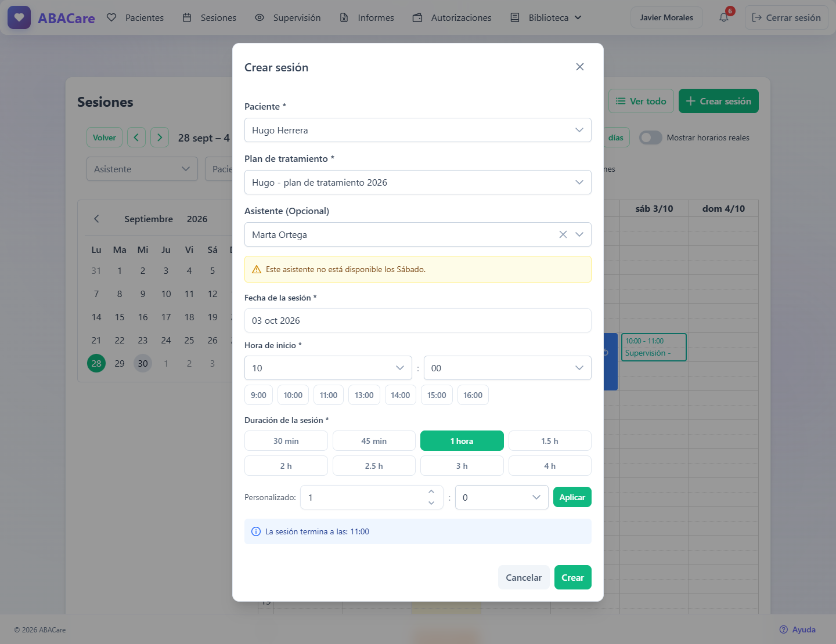
Task: Clear the Marta Ortega assistant selection
Action: click(563, 234)
